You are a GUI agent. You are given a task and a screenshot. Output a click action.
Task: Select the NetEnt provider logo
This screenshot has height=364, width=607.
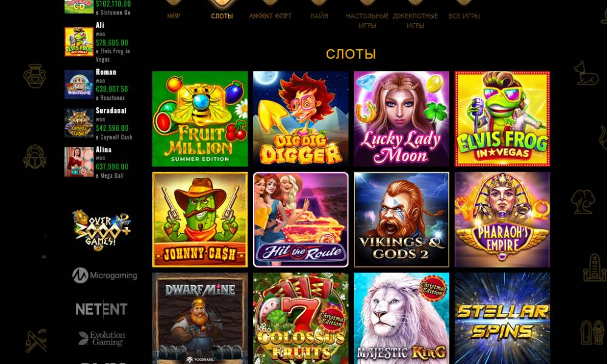pos(101,309)
